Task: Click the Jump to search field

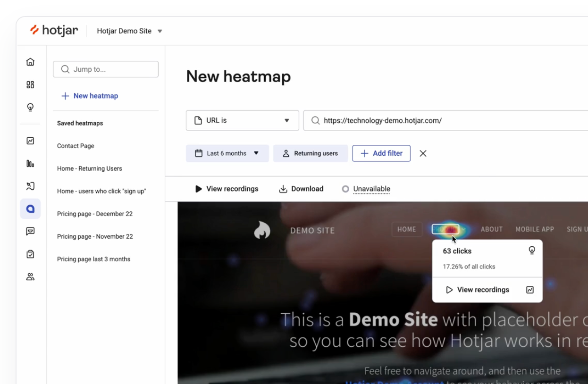Action: pos(106,69)
